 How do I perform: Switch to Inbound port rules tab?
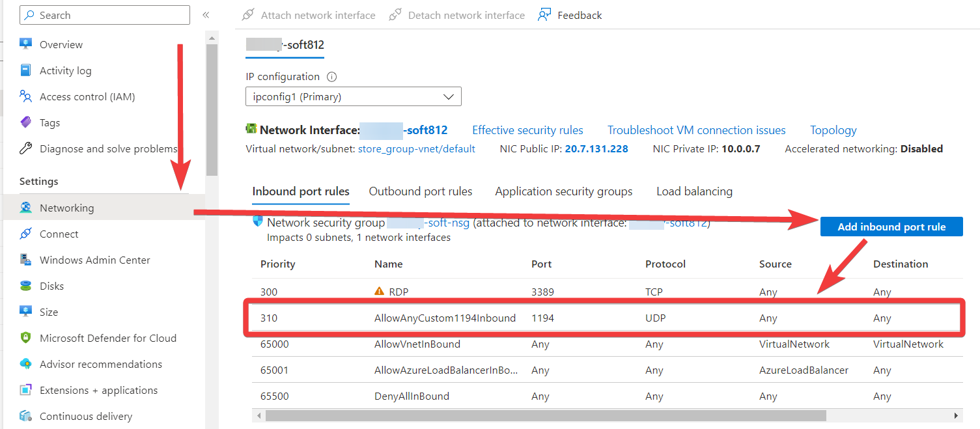click(x=301, y=191)
